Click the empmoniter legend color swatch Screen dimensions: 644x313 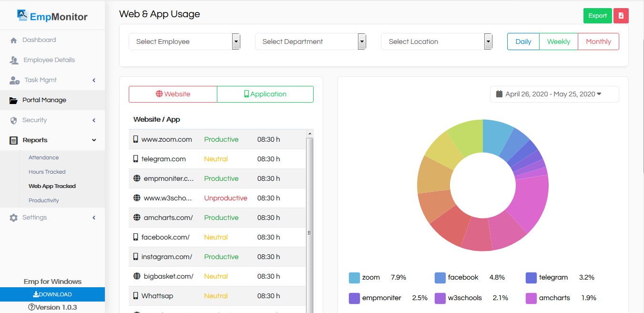point(354,298)
